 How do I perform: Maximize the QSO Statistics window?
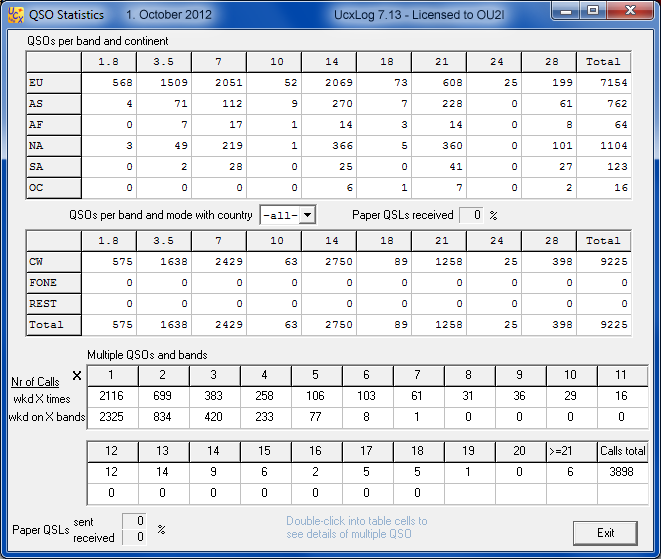click(594, 14)
